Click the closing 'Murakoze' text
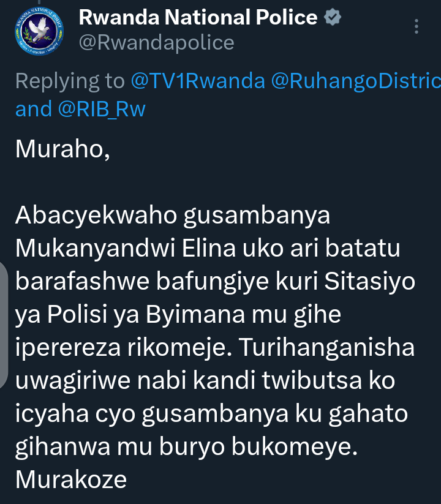 click(71, 480)
